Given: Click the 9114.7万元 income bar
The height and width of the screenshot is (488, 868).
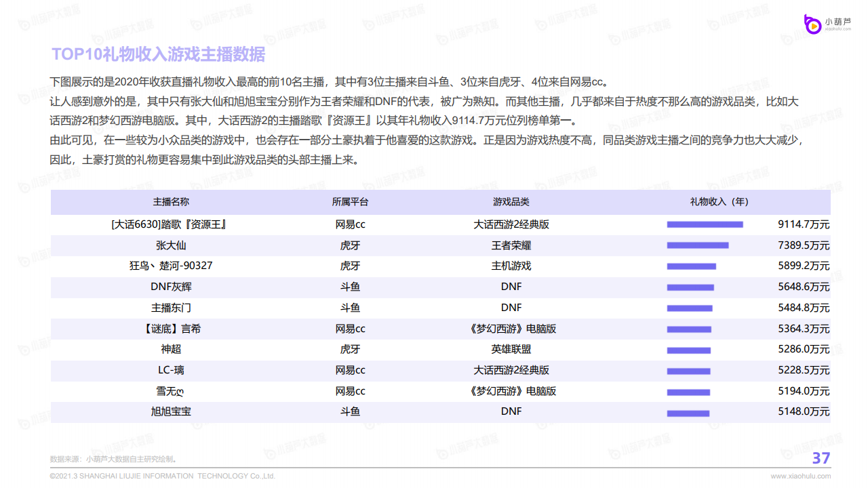Looking at the screenshot, I should click(x=705, y=224).
